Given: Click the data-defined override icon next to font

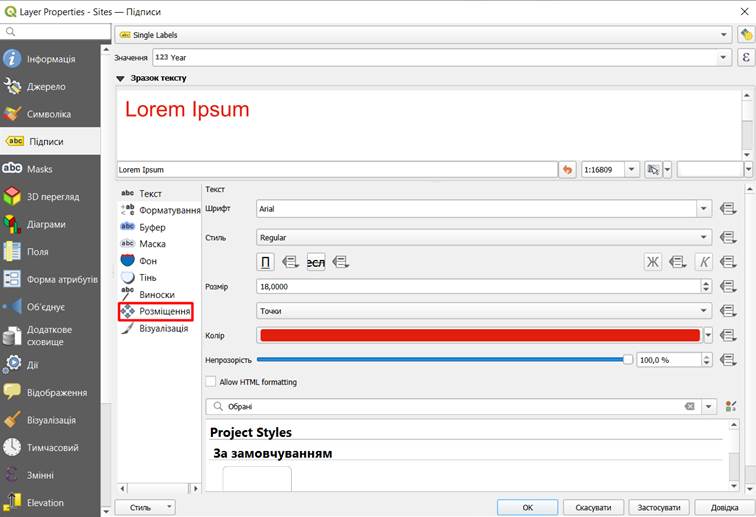Looking at the screenshot, I should [729, 209].
